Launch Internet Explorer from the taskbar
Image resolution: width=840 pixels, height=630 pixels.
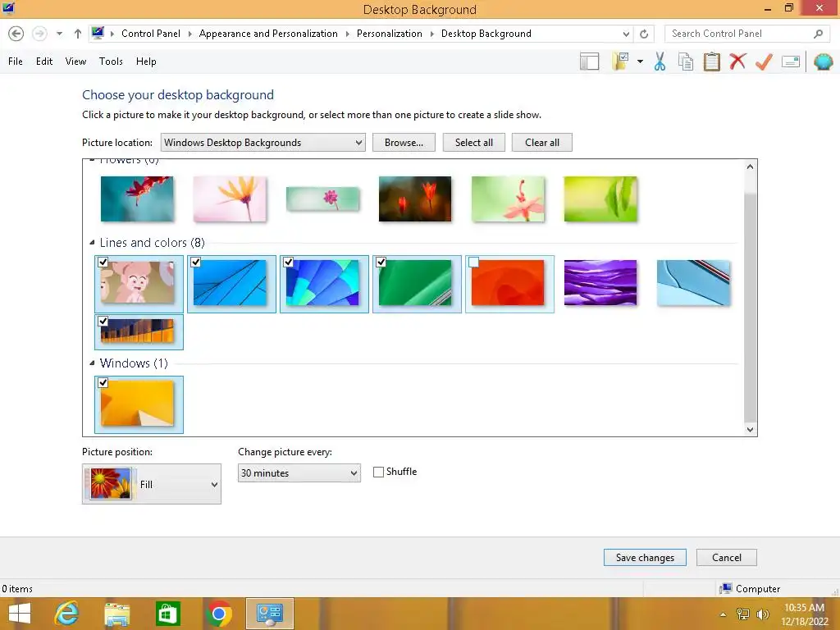point(67,614)
